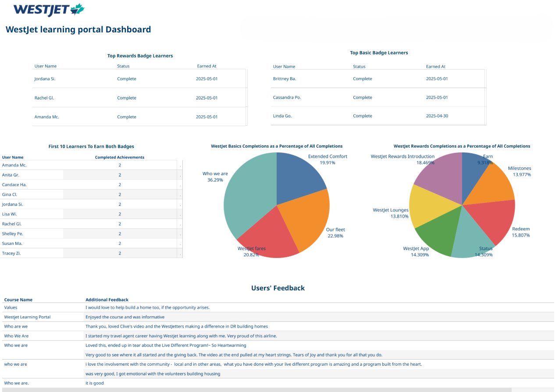Select the Tracey Zi. learner row
This screenshot has width=559, height=392.
click(91, 253)
